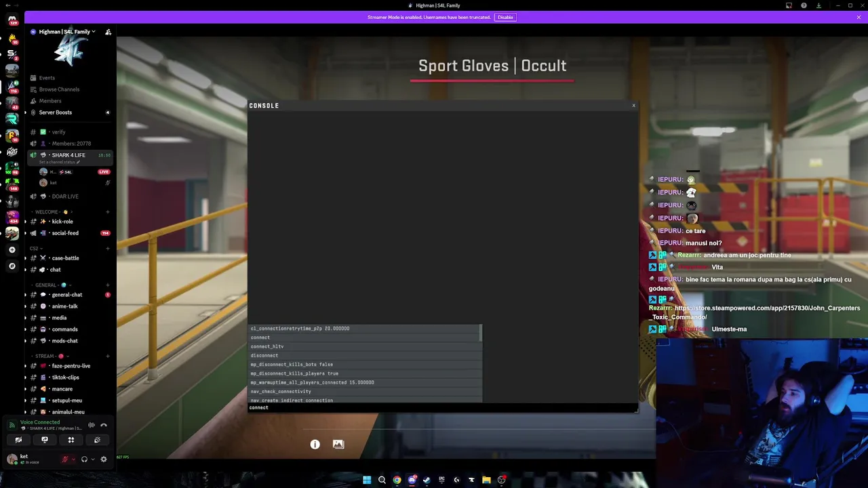Click plus to add channel in STREAM category
Screen dimensions: 868x488
(108, 357)
